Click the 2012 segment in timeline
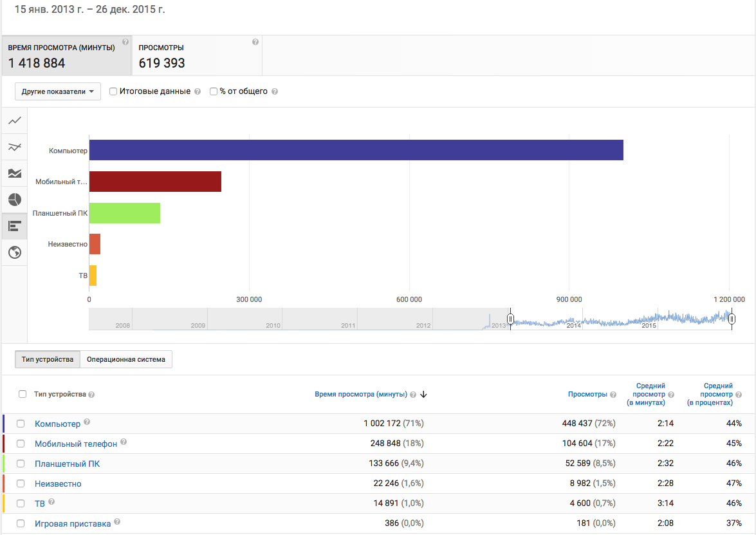The width and height of the screenshot is (756, 535). click(395, 319)
